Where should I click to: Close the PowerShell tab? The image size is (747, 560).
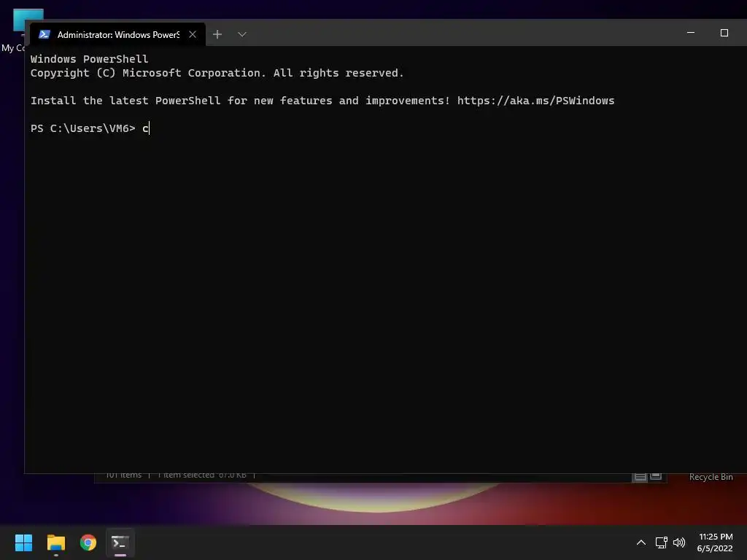[193, 34]
